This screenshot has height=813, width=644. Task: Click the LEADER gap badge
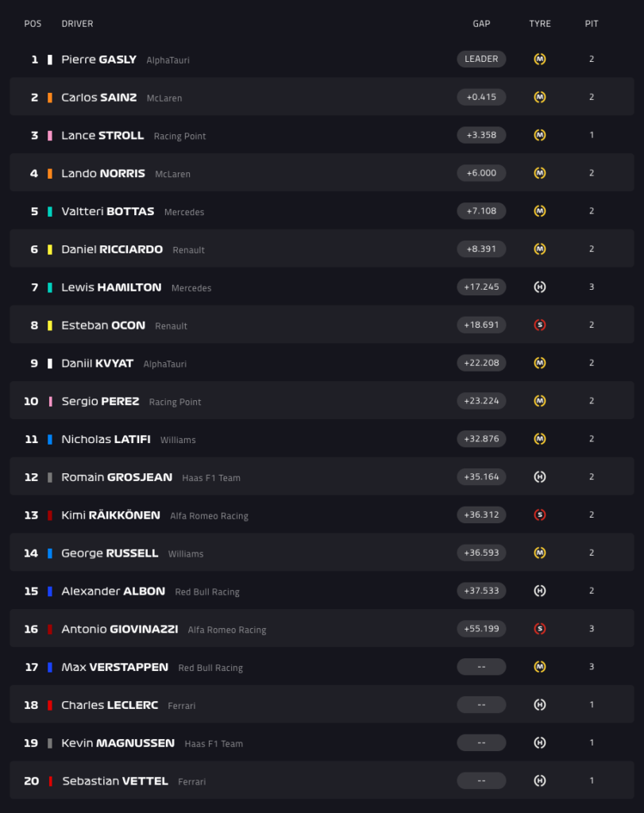[481, 59]
